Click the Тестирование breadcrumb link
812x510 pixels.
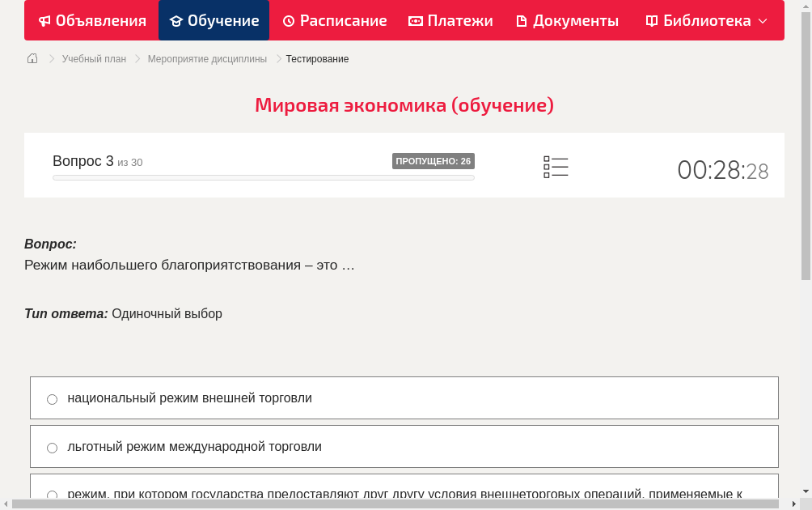pyautogui.click(x=316, y=58)
